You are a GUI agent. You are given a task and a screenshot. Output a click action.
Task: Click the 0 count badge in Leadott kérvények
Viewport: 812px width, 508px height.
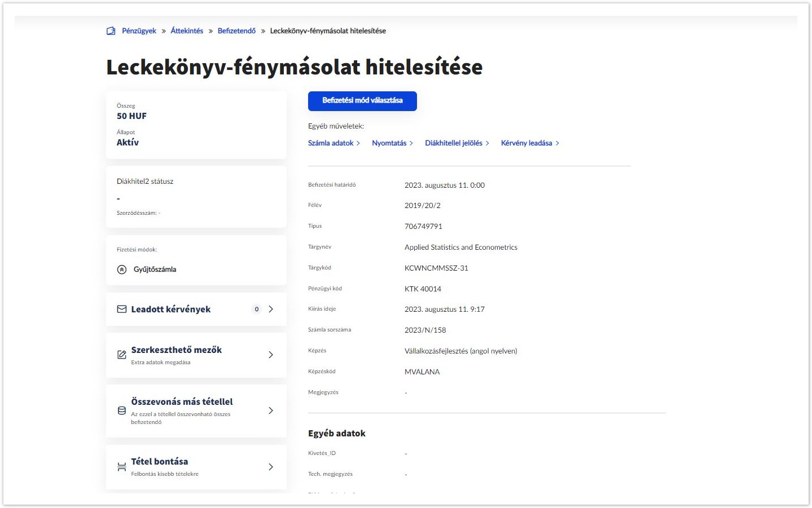click(x=257, y=309)
